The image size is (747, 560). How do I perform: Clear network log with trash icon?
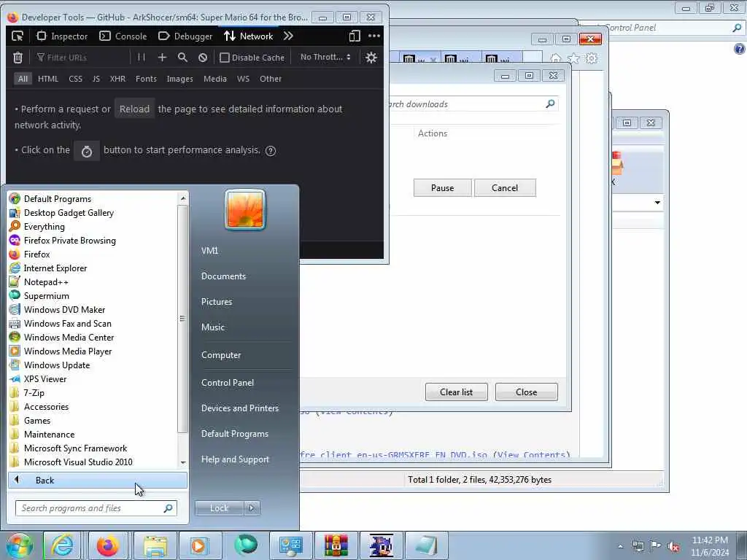point(18,58)
